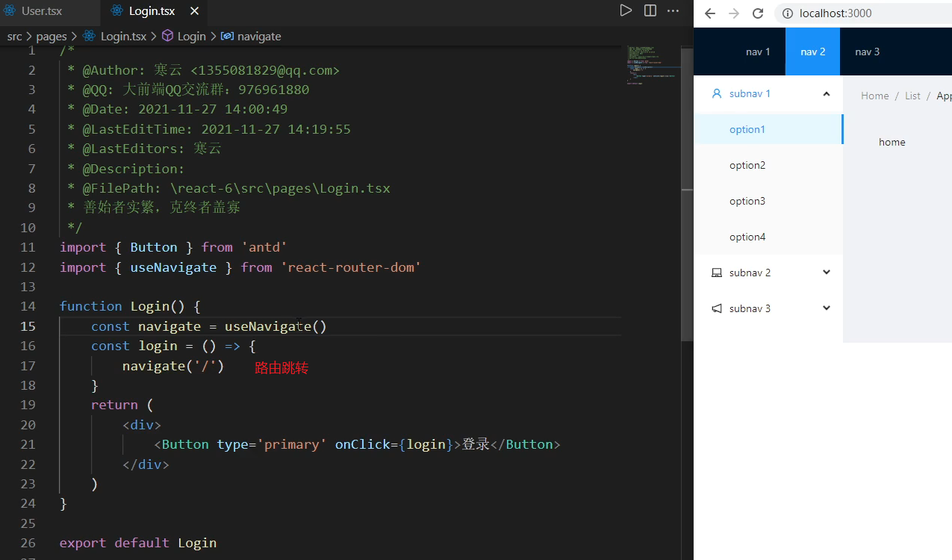952x560 pixels.
Task: Switch to the User.tsx tab
Action: click(x=40, y=11)
